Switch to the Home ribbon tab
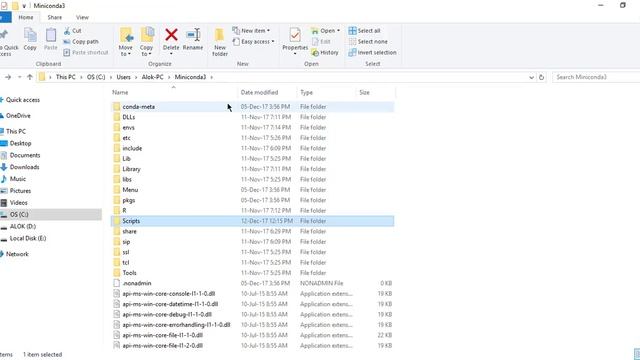Image resolution: width=640 pixels, height=360 pixels. coord(26,18)
